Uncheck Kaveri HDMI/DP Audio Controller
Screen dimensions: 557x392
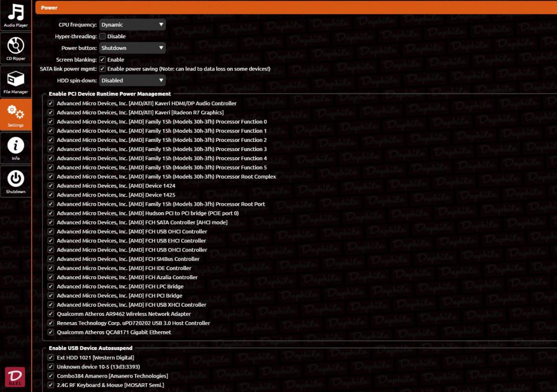pyautogui.click(x=51, y=103)
